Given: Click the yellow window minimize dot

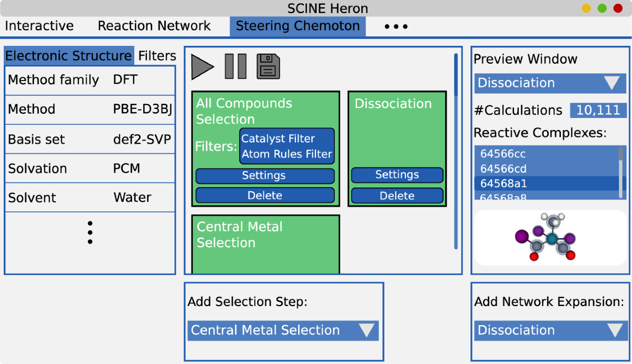Looking at the screenshot, I should coord(586,8).
